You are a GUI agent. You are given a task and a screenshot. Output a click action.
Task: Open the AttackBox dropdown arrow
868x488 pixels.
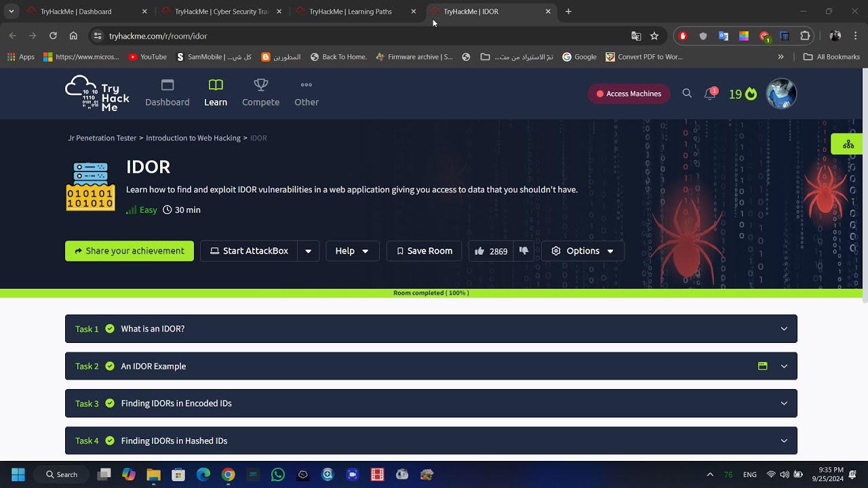309,251
